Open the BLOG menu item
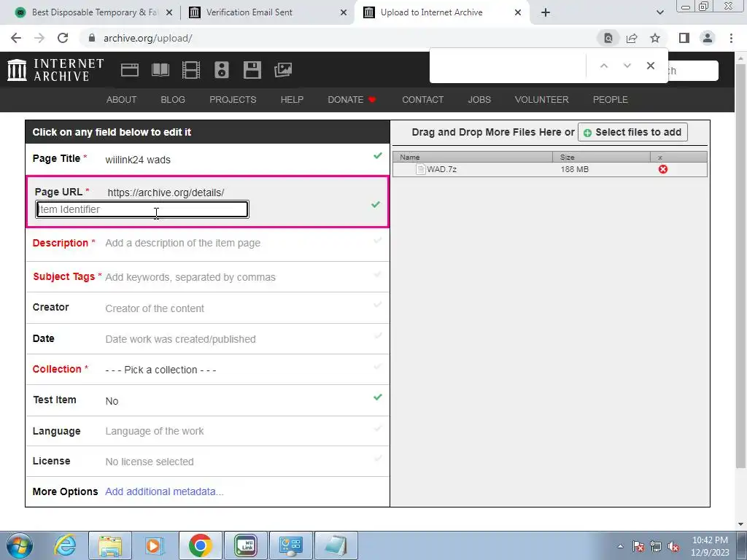747x560 pixels. (x=173, y=99)
